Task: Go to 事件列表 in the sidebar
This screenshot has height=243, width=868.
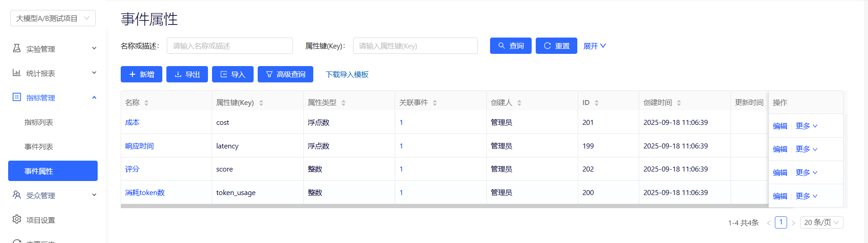Action: 39,147
